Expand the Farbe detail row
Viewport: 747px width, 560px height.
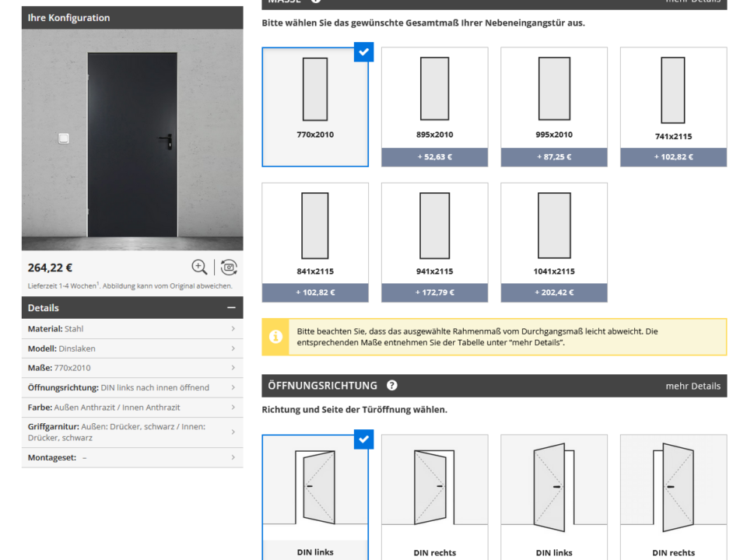coord(132,408)
